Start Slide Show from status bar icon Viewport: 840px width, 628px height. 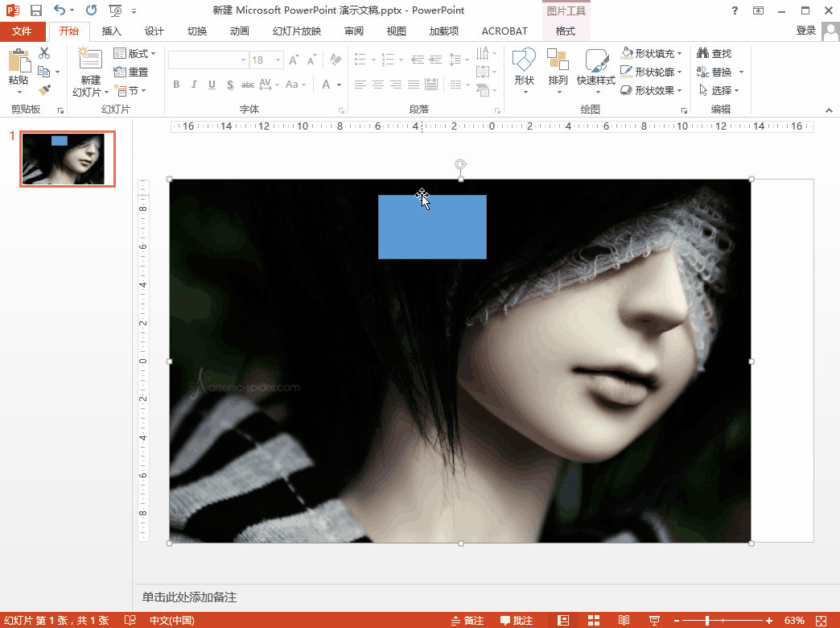pos(654,621)
